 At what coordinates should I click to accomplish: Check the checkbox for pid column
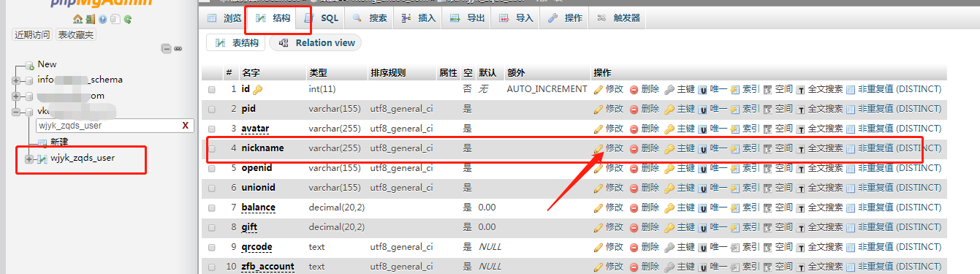[212, 109]
